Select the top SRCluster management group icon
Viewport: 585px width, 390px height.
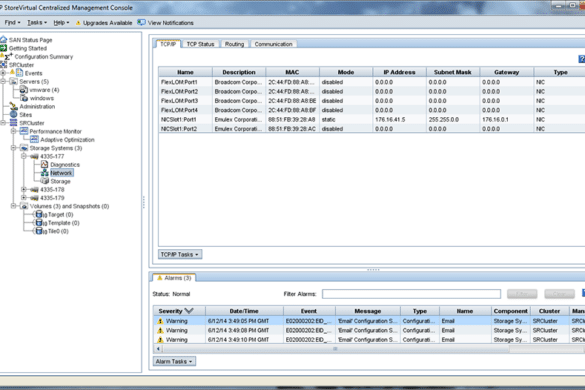tap(4, 65)
